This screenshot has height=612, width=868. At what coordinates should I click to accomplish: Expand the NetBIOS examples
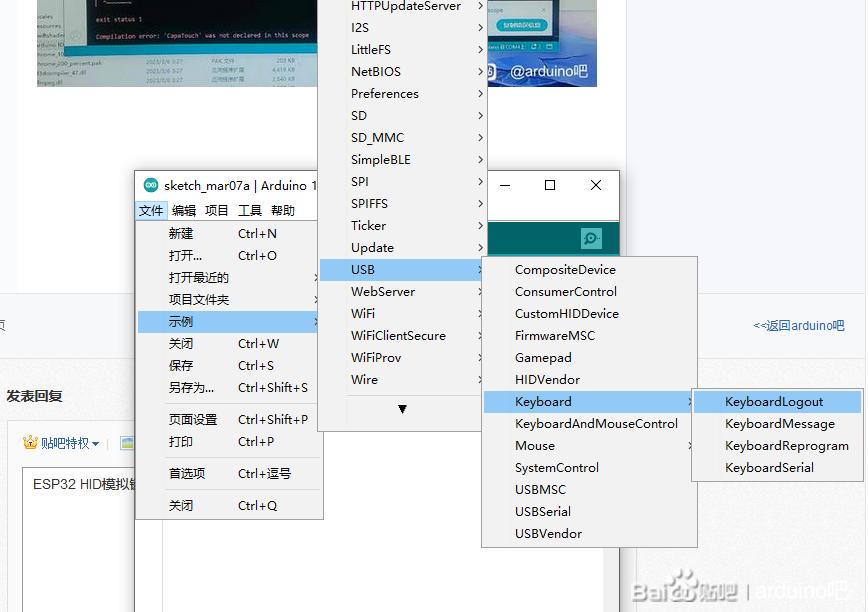(403, 72)
